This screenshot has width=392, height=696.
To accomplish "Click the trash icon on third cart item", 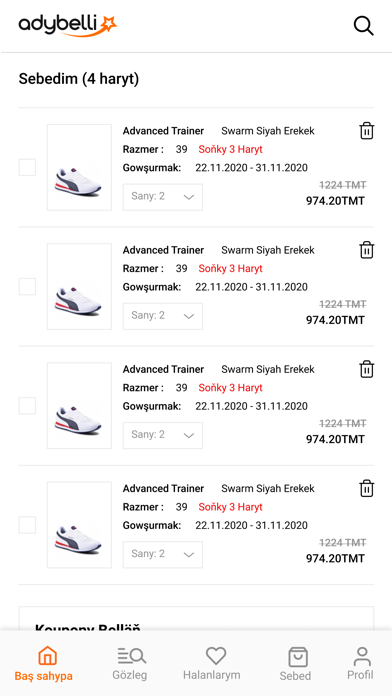I will coord(367,369).
